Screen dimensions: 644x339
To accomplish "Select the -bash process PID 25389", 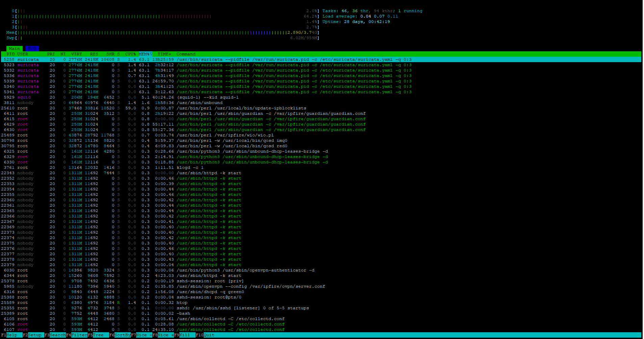I will [321, 313].
